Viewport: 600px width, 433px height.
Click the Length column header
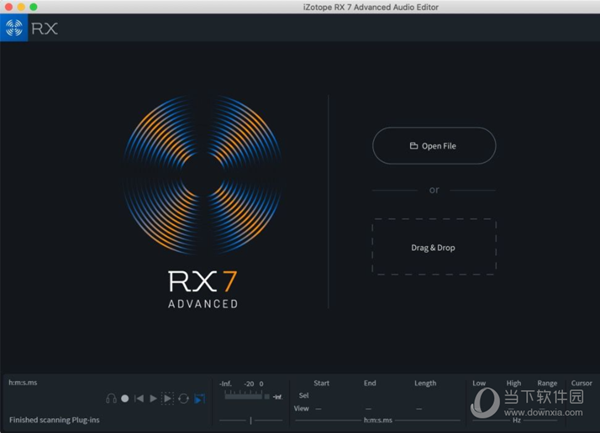tap(425, 383)
